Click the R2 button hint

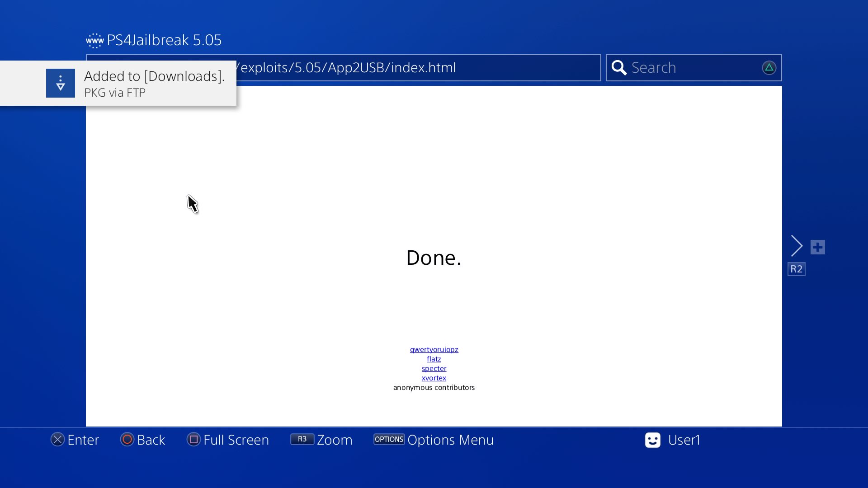click(797, 269)
